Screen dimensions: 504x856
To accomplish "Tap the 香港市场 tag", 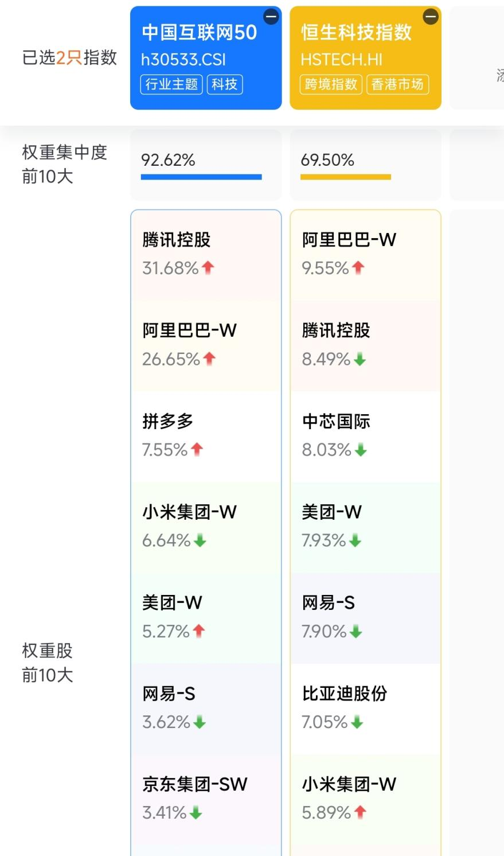I will (x=397, y=84).
